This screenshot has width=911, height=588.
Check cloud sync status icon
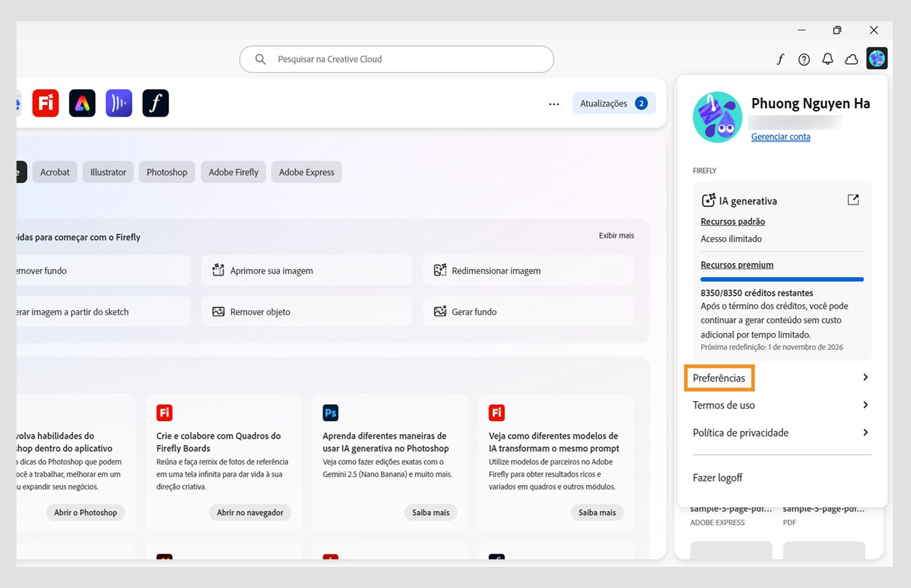click(x=851, y=59)
